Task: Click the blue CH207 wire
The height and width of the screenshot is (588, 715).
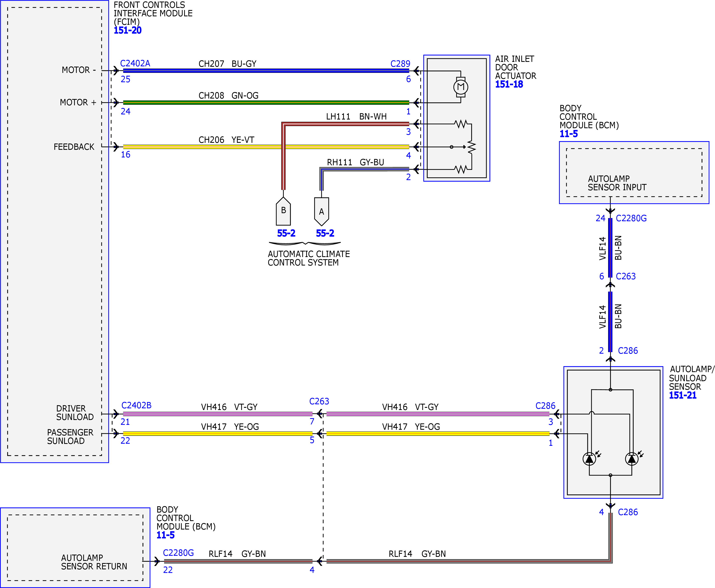Action: click(x=266, y=71)
